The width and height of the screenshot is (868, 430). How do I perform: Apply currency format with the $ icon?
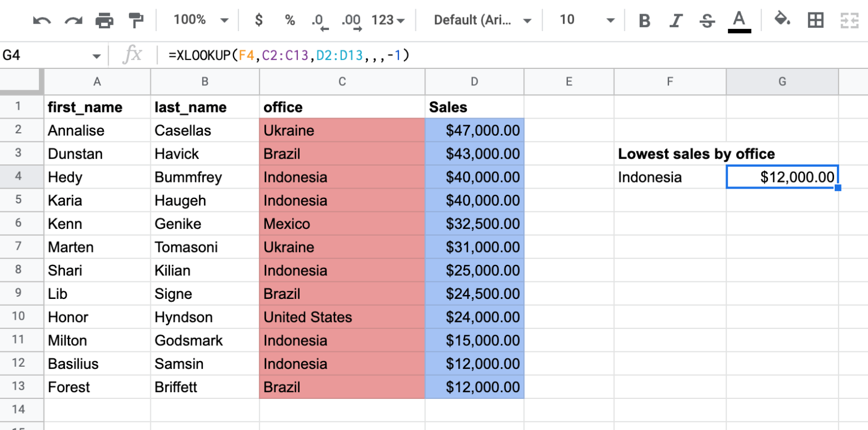(258, 20)
